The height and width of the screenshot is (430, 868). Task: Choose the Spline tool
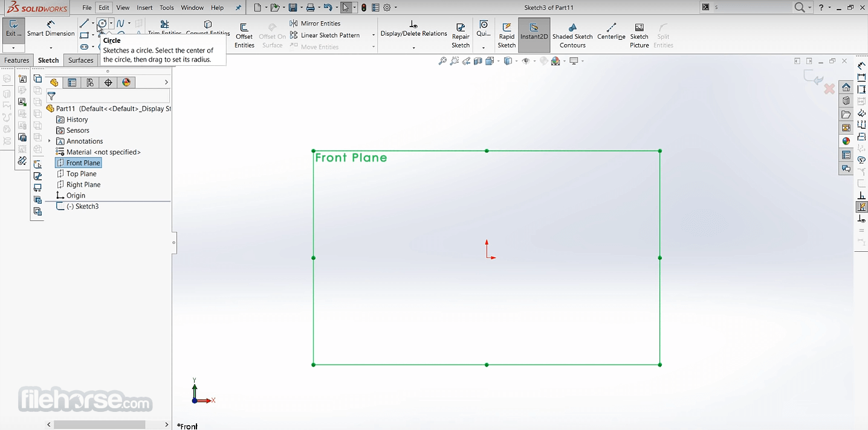click(x=120, y=24)
